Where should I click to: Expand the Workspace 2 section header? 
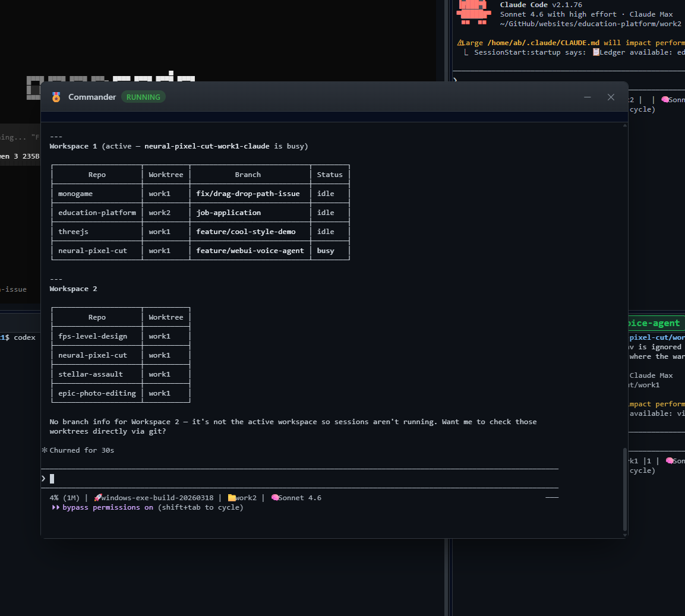coord(72,288)
